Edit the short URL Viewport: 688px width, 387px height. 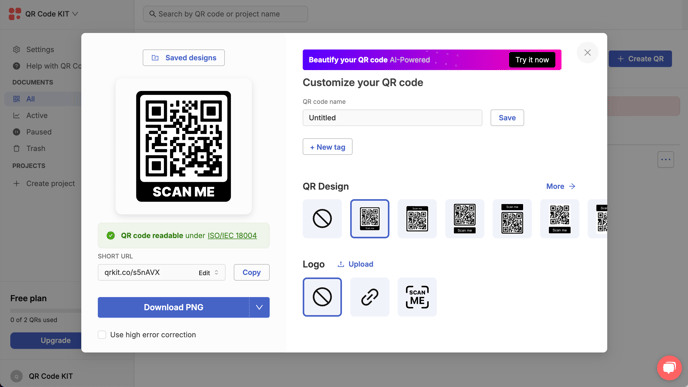click(208, 272)
